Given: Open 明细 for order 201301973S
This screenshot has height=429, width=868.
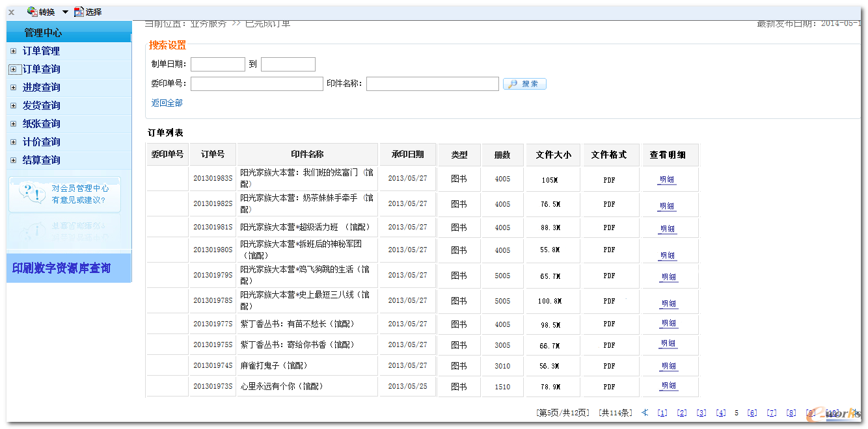Looking at the screenshot, I should click(x=669, y=385).
